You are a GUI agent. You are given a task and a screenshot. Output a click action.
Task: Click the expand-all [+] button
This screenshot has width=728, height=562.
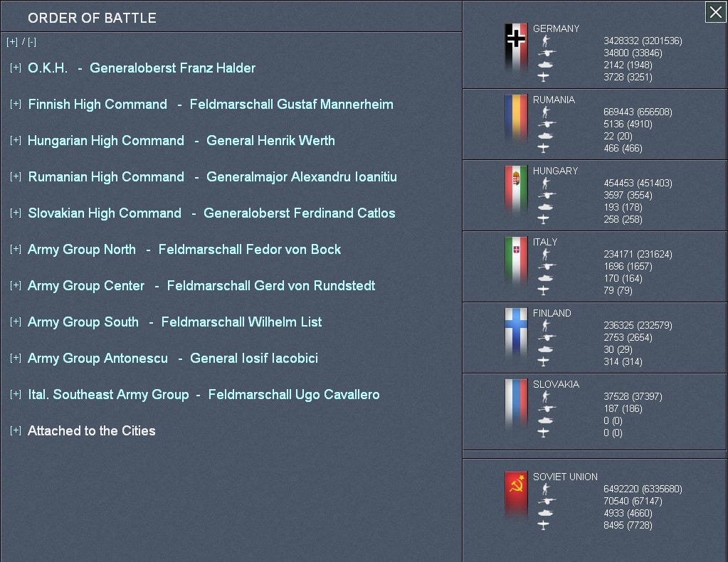(x=12, y=42)
